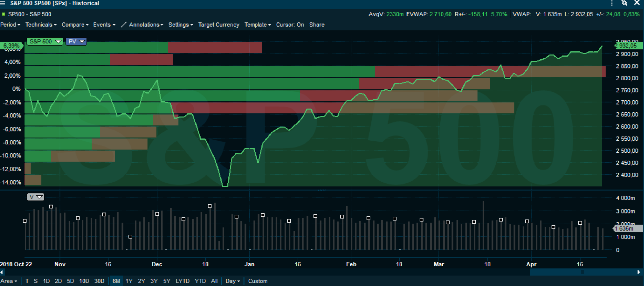
Task: Select the 10D time range
Action: point(84,281)
